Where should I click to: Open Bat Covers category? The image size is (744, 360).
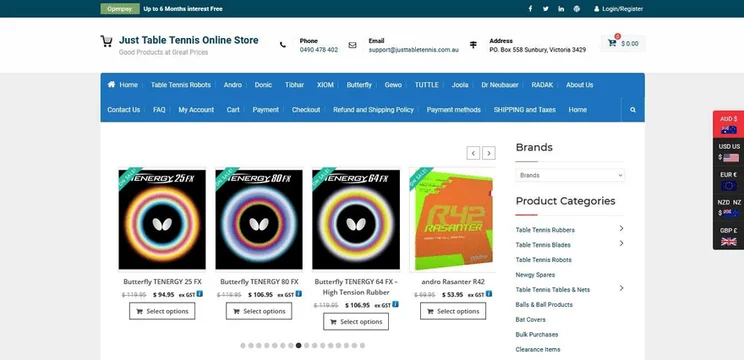point(530,320)
